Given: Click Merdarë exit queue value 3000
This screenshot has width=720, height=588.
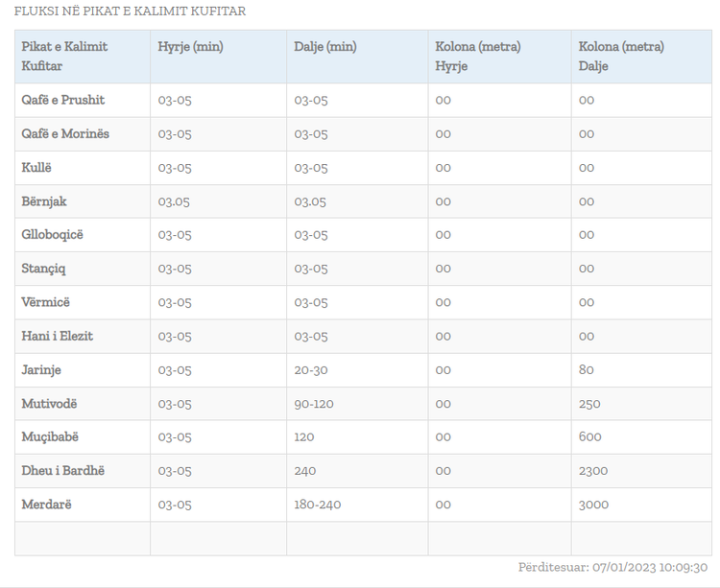Looking at the screenshot, I should pos(593,505).
